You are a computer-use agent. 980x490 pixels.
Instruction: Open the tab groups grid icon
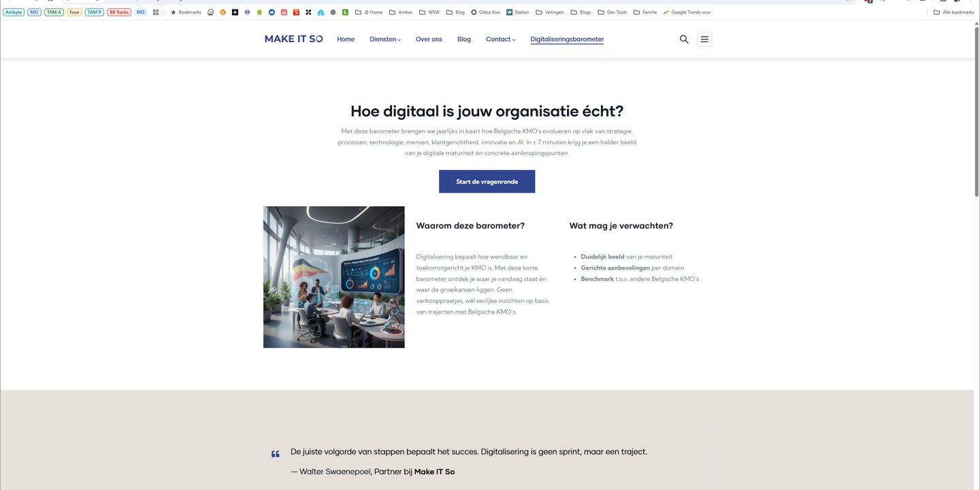156,12
